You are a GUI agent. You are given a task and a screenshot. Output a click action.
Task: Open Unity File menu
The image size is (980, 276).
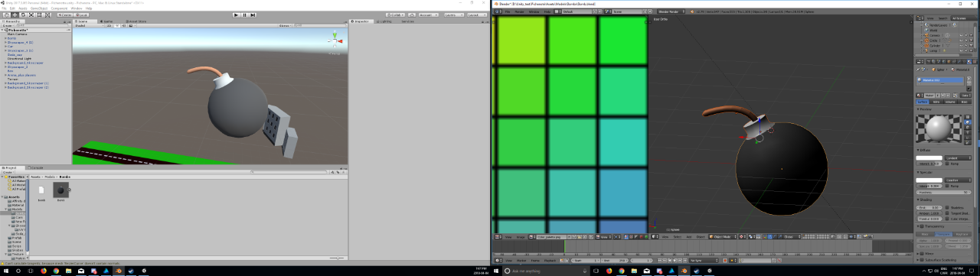pos(4,8)
